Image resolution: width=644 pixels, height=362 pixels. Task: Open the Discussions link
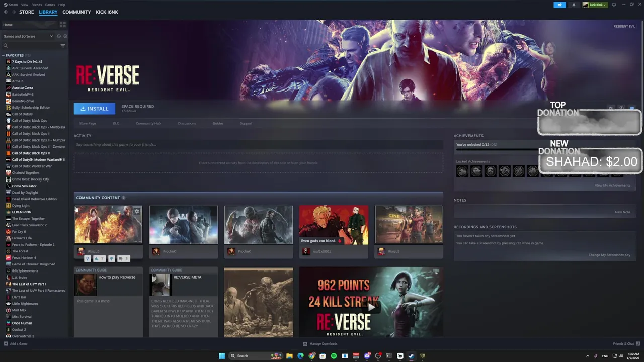[187, 123]
